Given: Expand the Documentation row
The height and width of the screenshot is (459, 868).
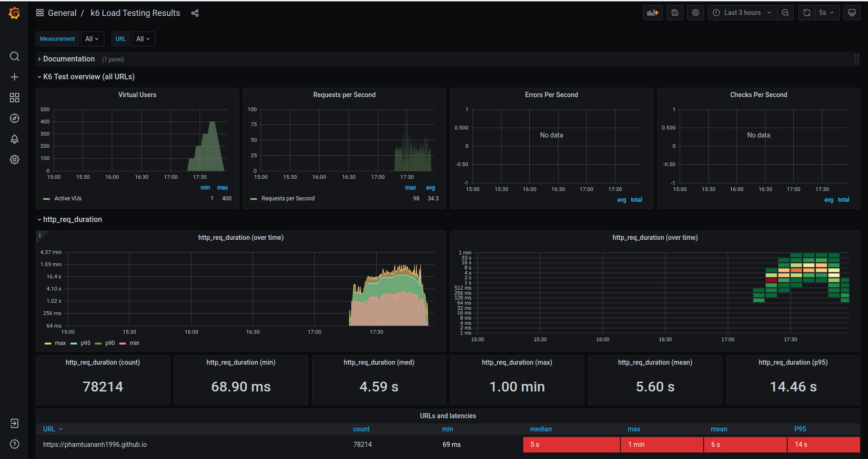Looking at the screenshot, I should tap(68, 59).
